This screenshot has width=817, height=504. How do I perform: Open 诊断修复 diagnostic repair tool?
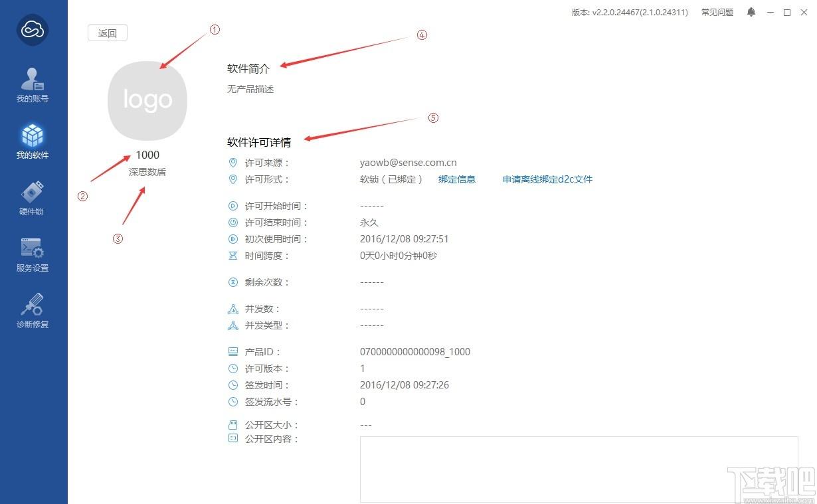(x=33, y=311)
